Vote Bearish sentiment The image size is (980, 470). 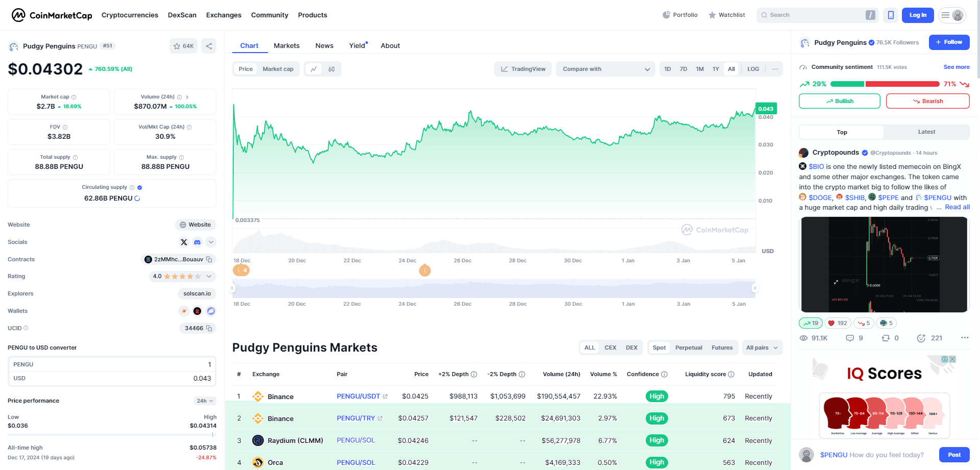pyautogui.click(x=927, y=101)
